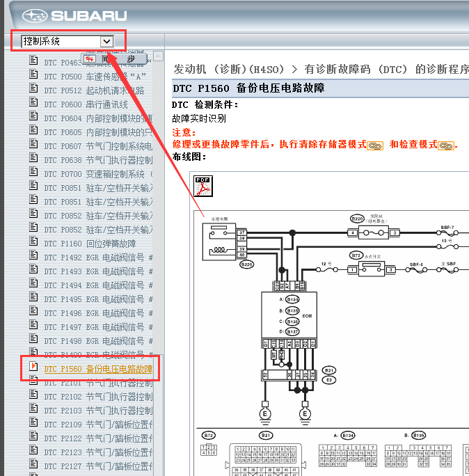Click the 同步 sync button
Viewport: 469px width, 476px height.
point(114,58)
